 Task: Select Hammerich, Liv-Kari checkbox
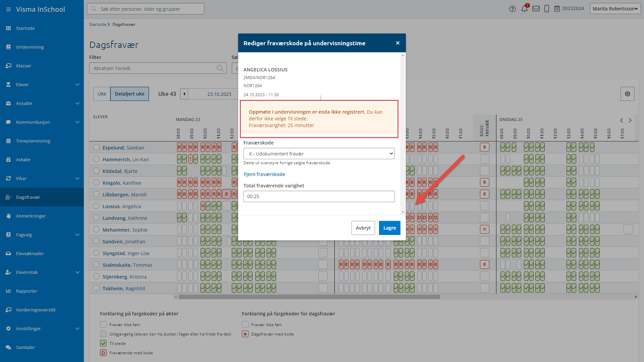96,159
